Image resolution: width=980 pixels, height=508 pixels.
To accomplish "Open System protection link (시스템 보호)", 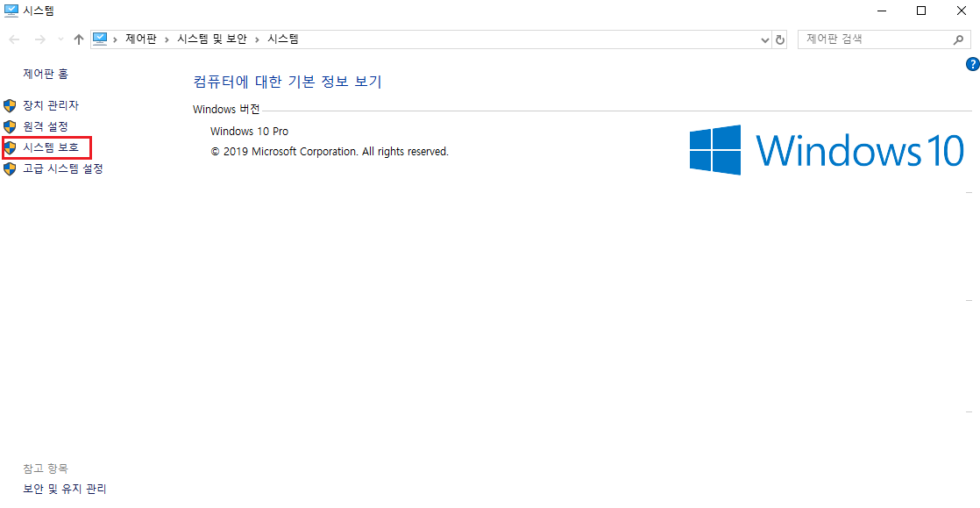I will coord(51,147).
